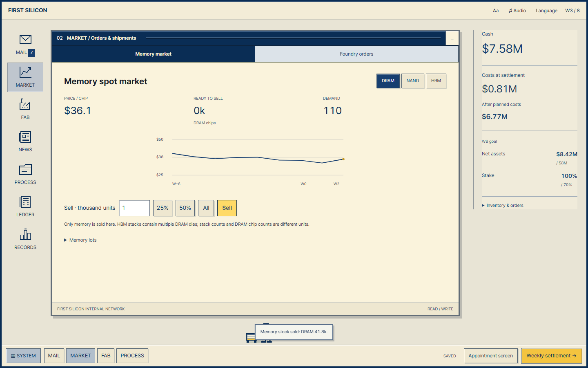Click the latest price point on chart
This screenshot has height=368, width=588.
(x=343, y=159)
